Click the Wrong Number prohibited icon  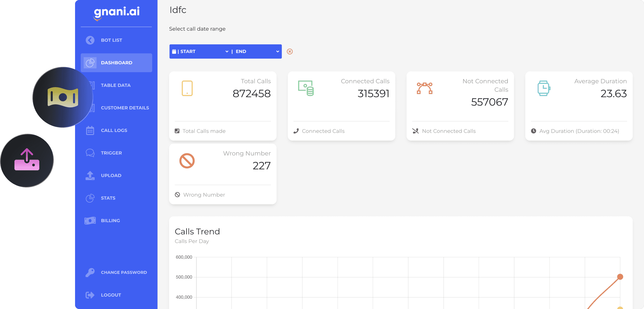pos(187,161)
